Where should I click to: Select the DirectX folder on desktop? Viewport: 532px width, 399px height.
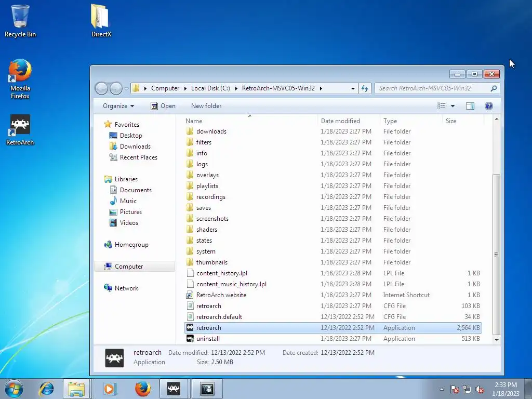(x=101, y=20)
